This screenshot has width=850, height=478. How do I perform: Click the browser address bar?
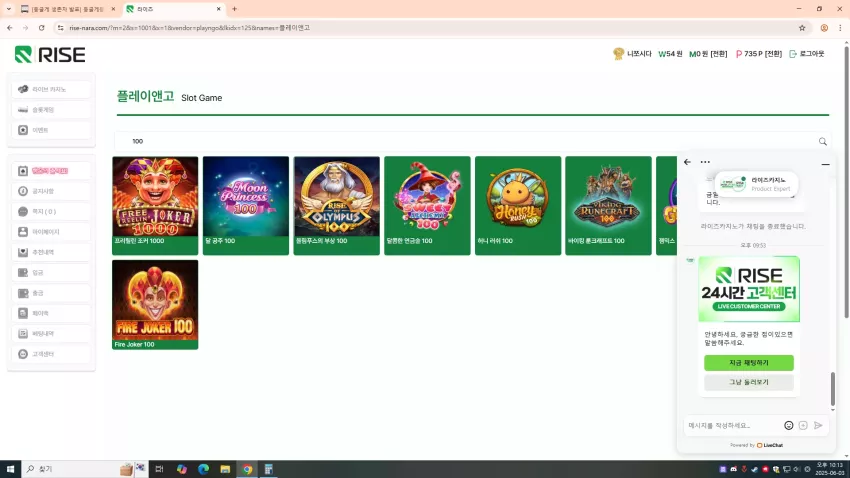[x=428, y=28]
